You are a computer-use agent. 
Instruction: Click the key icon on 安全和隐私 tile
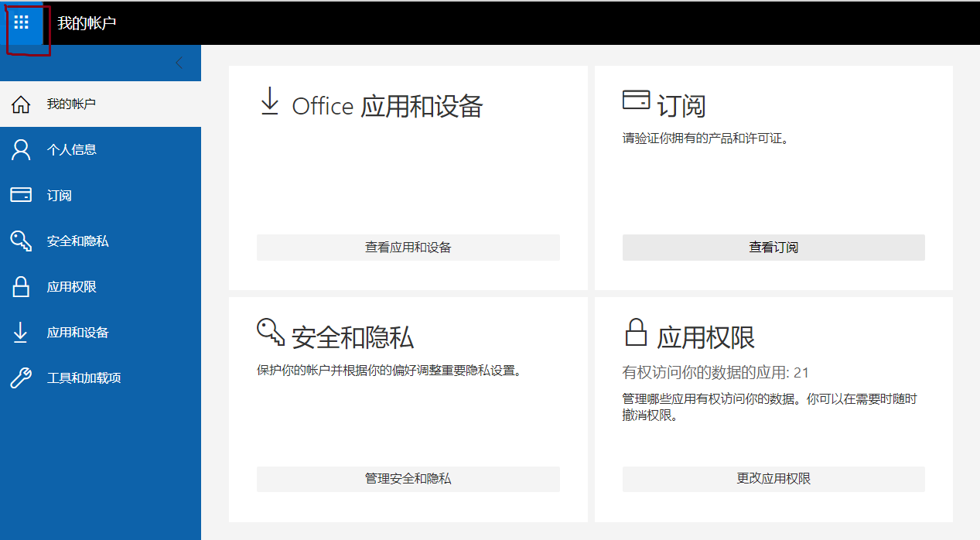click(271, 332)
